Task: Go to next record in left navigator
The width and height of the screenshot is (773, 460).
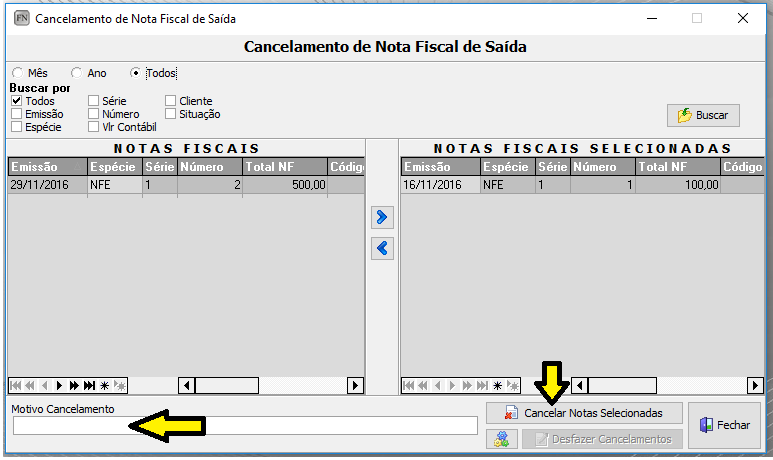Action: (x=60, y=385)
